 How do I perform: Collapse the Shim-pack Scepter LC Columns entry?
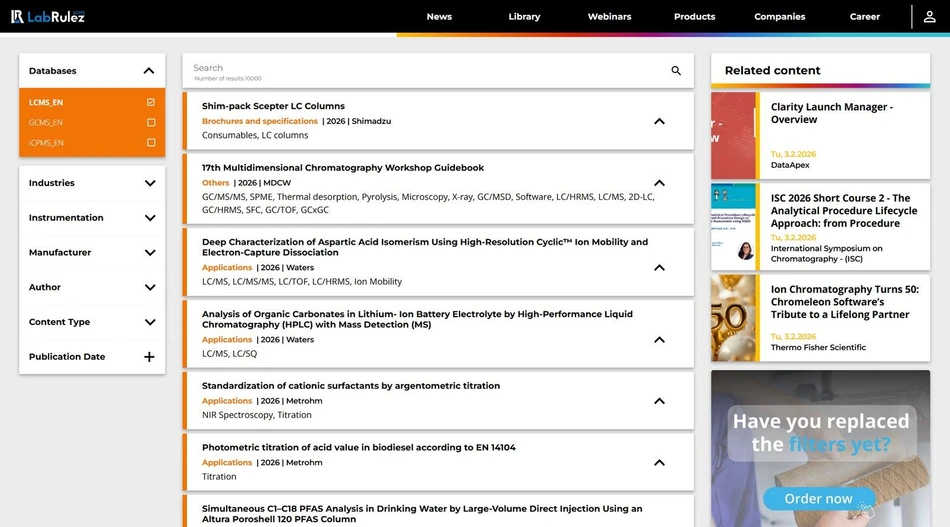coord(659,121)
